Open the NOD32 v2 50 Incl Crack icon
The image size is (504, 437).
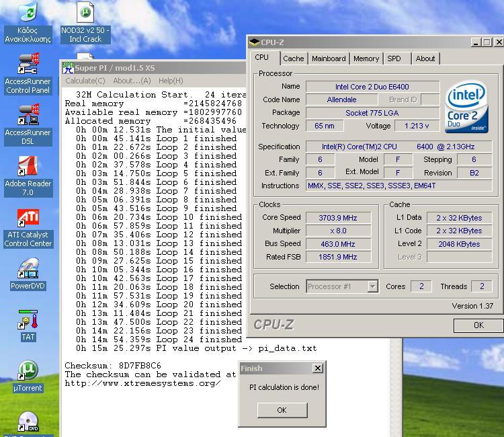85,22
